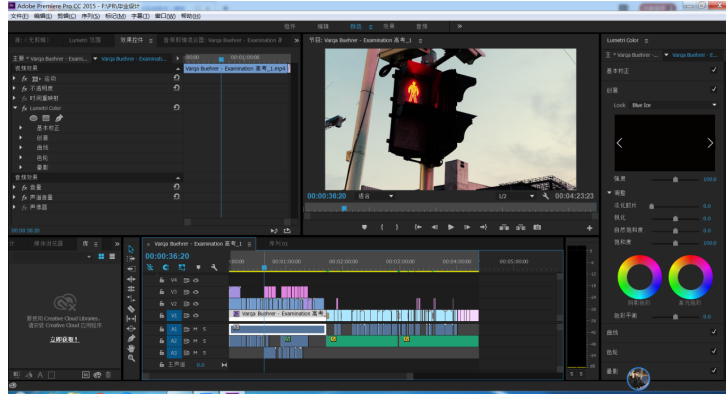This screenshot has height=398, width=726.
Task: Toggle 色轮 checkbox in Lumetri Color panel
Action: coord(713,351)
